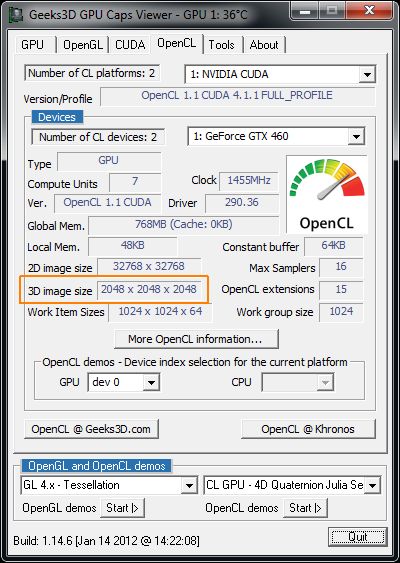Click the Devices group label

point(57,117)
